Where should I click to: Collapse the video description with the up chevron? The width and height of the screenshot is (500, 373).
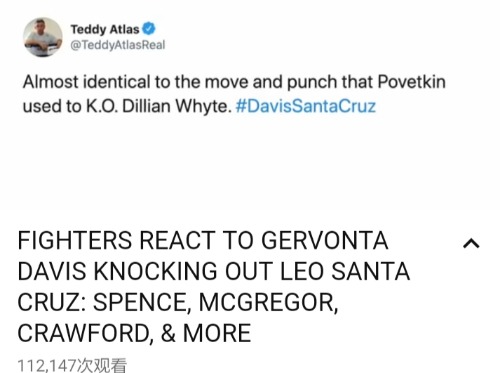471,244
